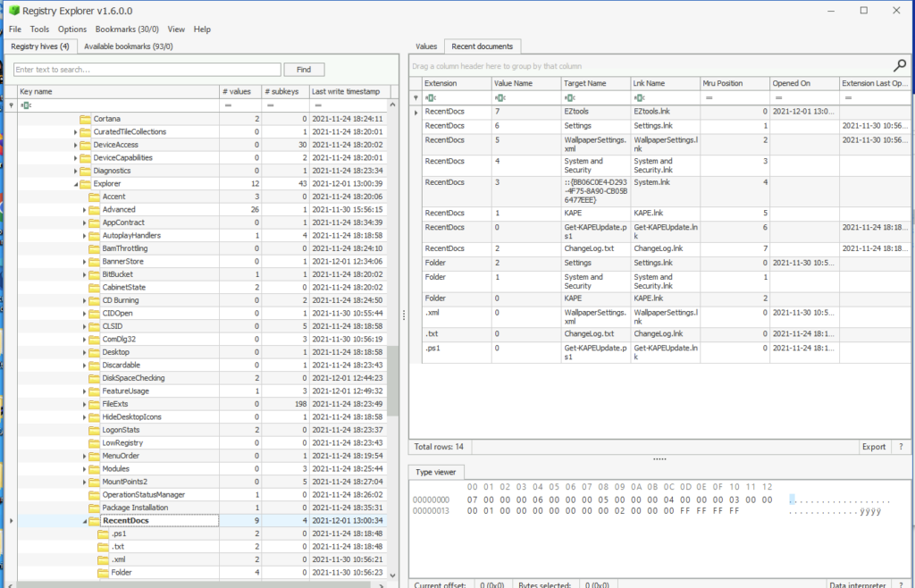
Task: Expand the MountPoints2 key node
Action: point(85,483)
